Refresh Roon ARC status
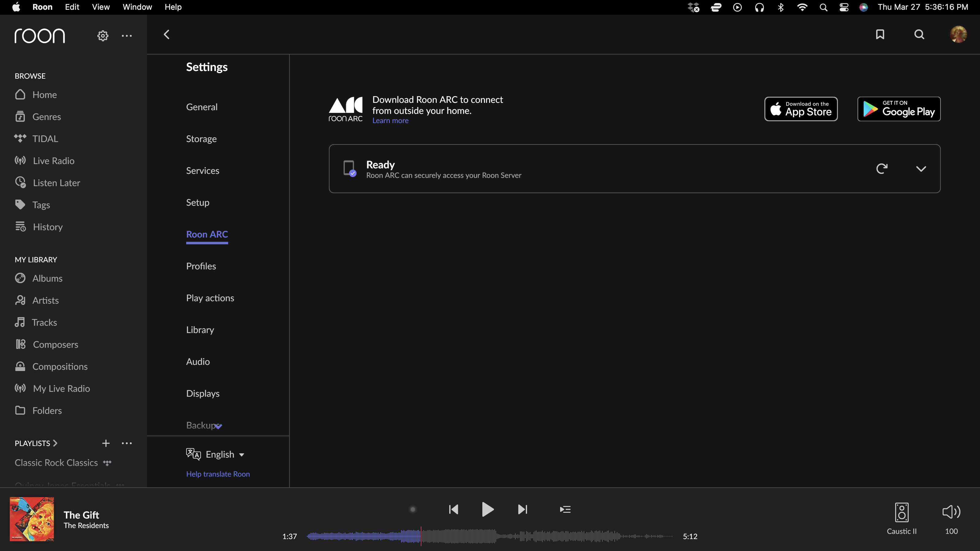 pyautogui.click(x=882, y=168)
